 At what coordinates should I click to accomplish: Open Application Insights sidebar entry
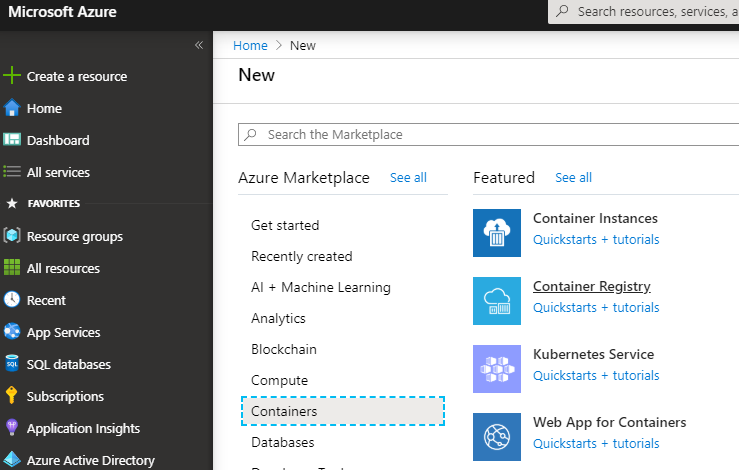(83, 429)
